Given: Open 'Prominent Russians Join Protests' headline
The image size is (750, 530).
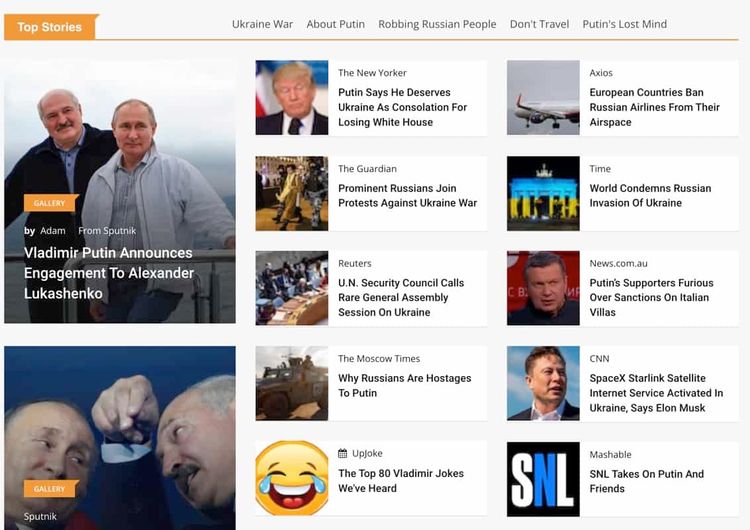Looking at the screenshot, I should [x=408, y=195].
